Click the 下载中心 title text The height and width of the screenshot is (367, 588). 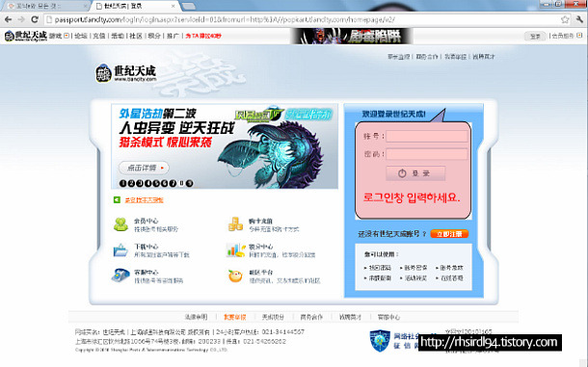(x=146, y=247)
